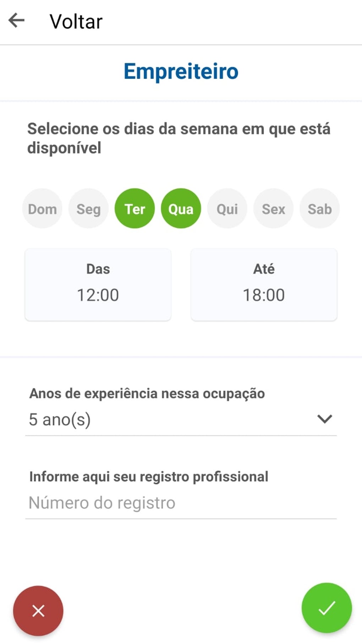Enable Sab (Saturday) availability
This screenshot has height=644, width=362.
pyautogui.click(x=319, y=209)
